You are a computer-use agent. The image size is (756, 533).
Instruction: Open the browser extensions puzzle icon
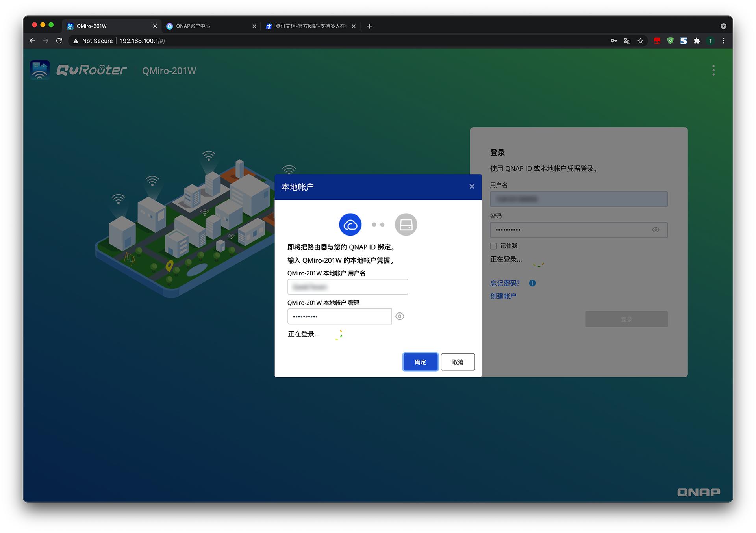697,41
